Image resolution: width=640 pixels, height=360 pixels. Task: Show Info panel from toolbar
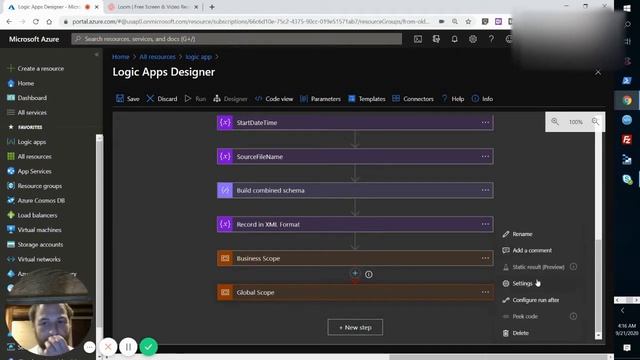[482, 99]
